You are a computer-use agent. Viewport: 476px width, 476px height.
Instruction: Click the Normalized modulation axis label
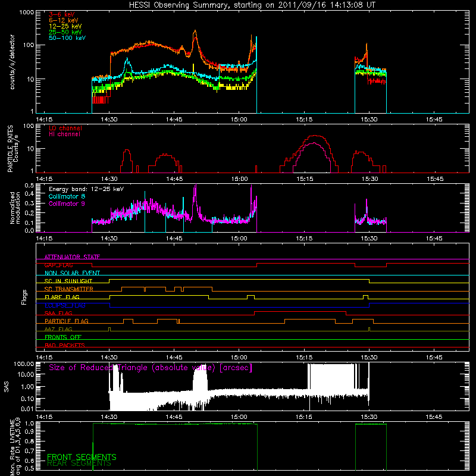[x=15, y=208]
